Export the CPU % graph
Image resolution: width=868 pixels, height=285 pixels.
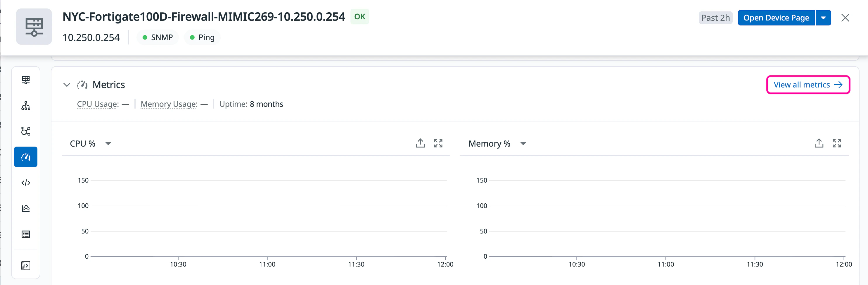click(x=420, y=143)
